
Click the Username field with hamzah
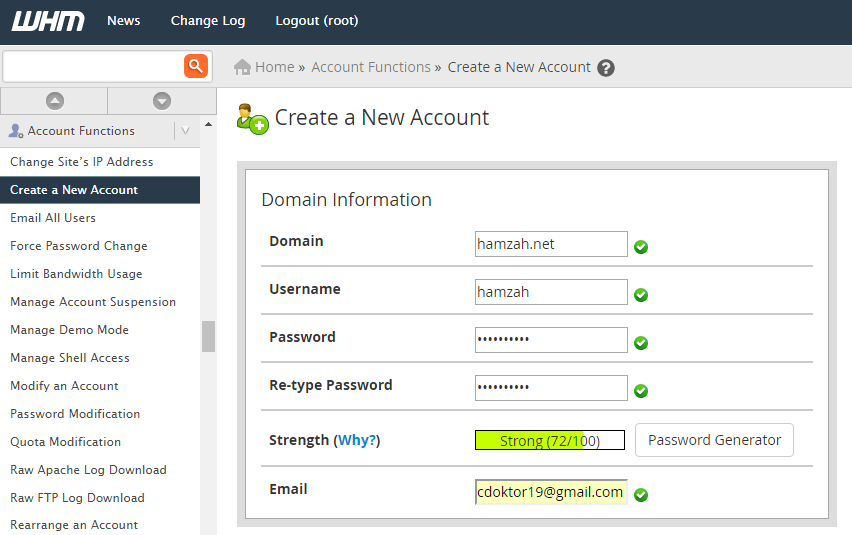tap(551, 292)
